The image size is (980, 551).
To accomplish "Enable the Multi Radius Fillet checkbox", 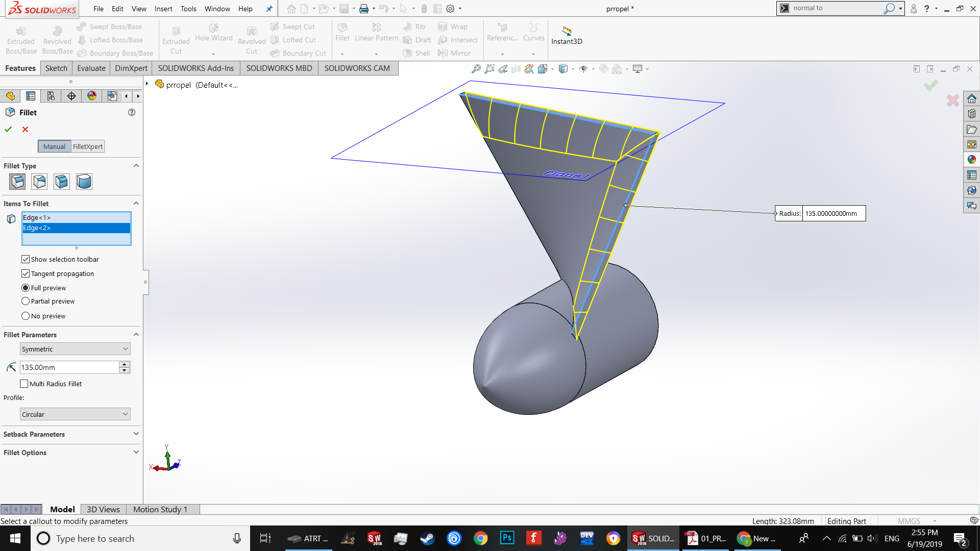I will tap(24, 384).
